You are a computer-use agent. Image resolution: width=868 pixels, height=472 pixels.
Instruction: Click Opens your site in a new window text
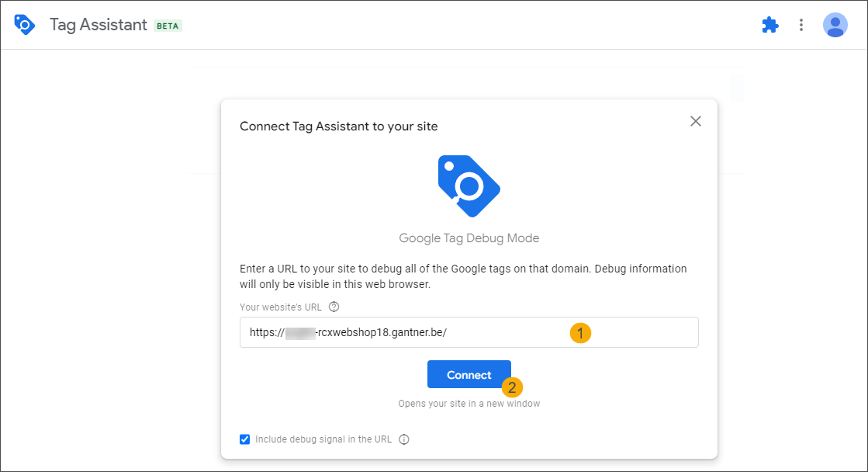click(469, 403)
